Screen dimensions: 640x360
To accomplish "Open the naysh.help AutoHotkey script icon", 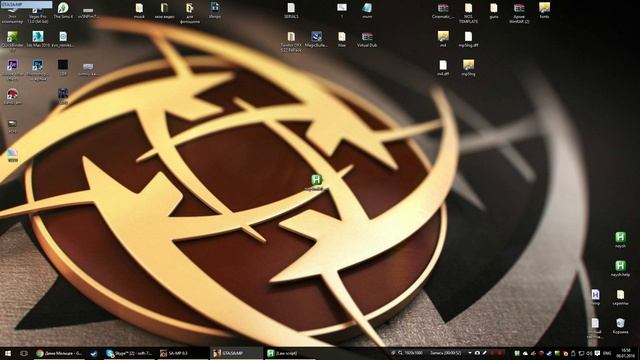I will point(620,269).
